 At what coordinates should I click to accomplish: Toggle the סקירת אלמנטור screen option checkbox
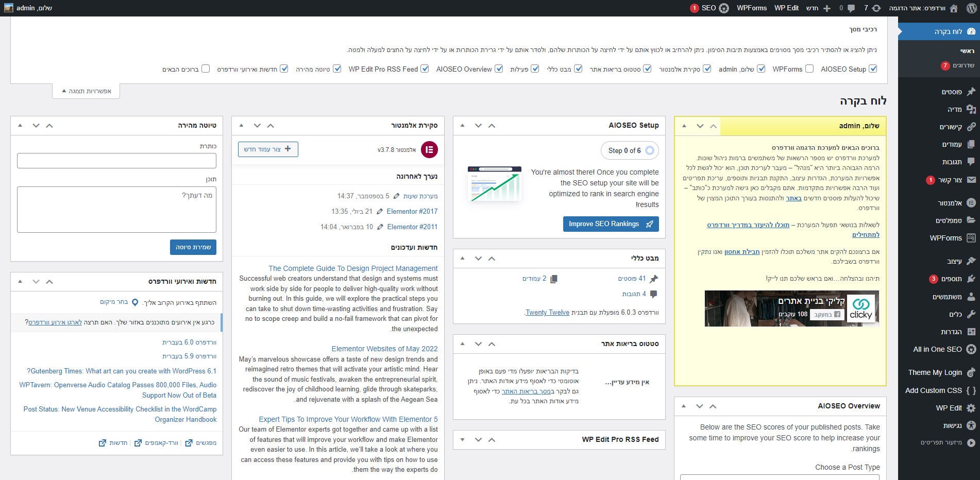coord(707,68)
